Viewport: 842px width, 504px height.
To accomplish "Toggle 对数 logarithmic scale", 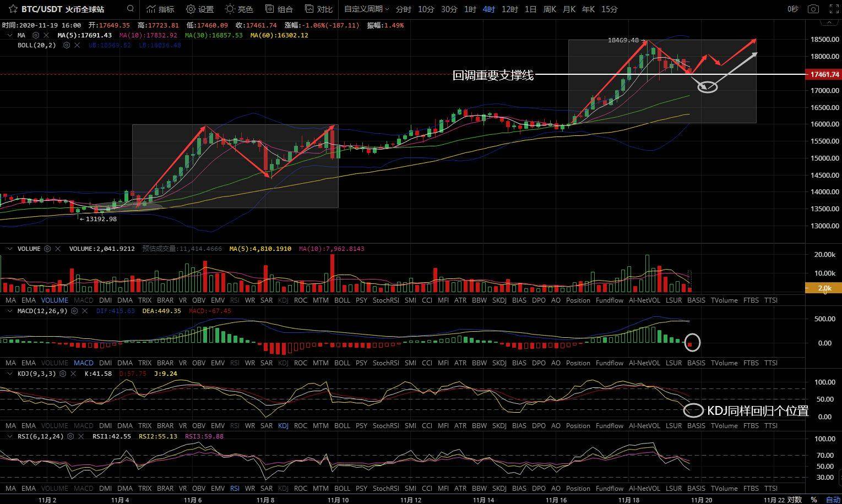I will [x=794, y=500].
